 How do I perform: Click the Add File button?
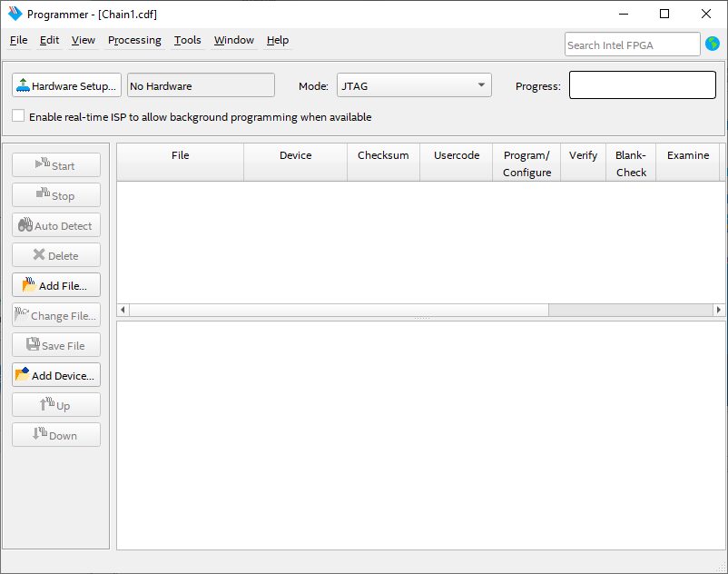point(56,285)
